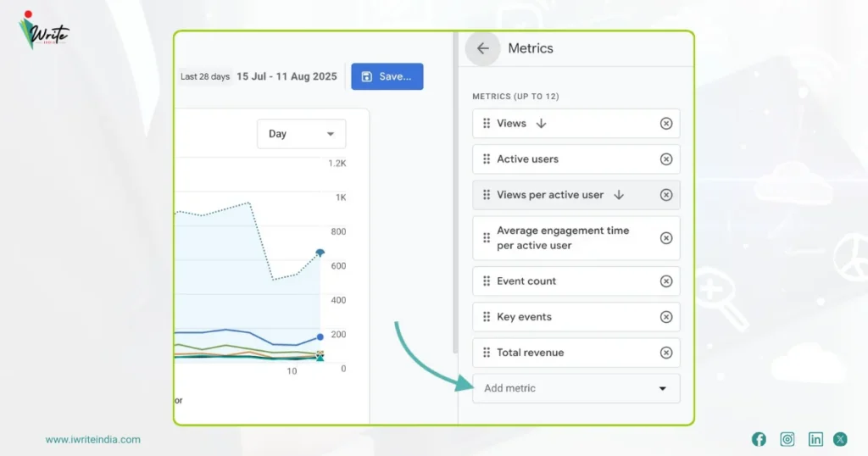The height and width of the screenshot is (456, 868).
Task: Remove the Active users metric
Action: 666,159
